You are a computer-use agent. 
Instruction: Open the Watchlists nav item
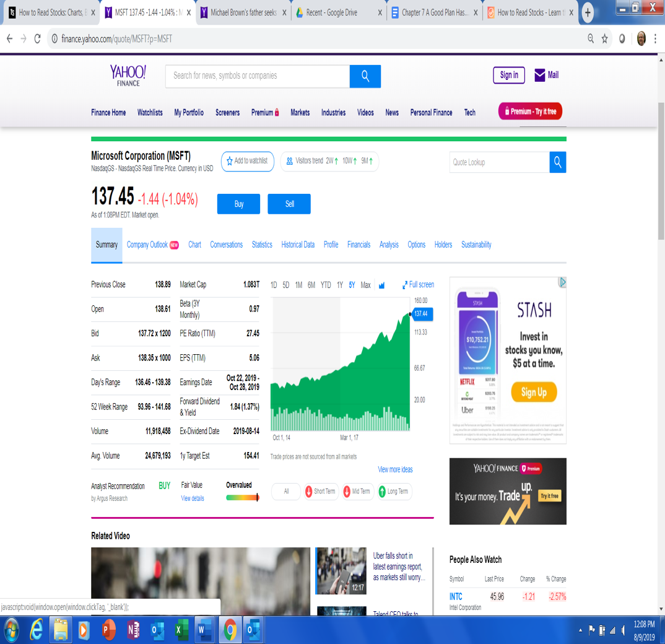150,113
